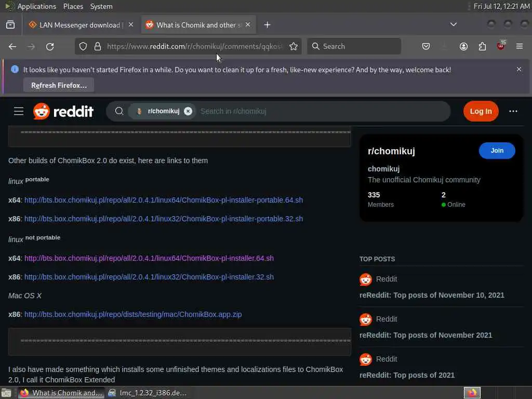Open the Pocket save icon
532x399 pixels.
point(426,46)
